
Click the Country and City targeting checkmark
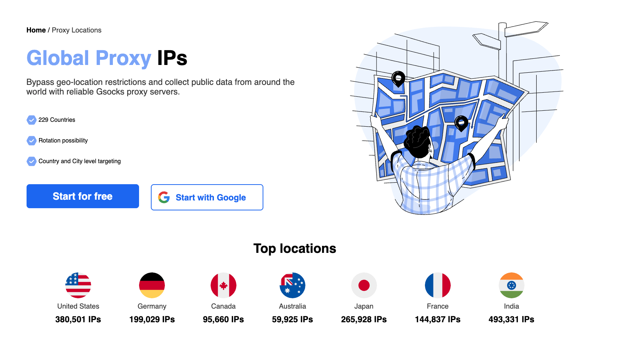pyautogui.click(x=32, y=161)
